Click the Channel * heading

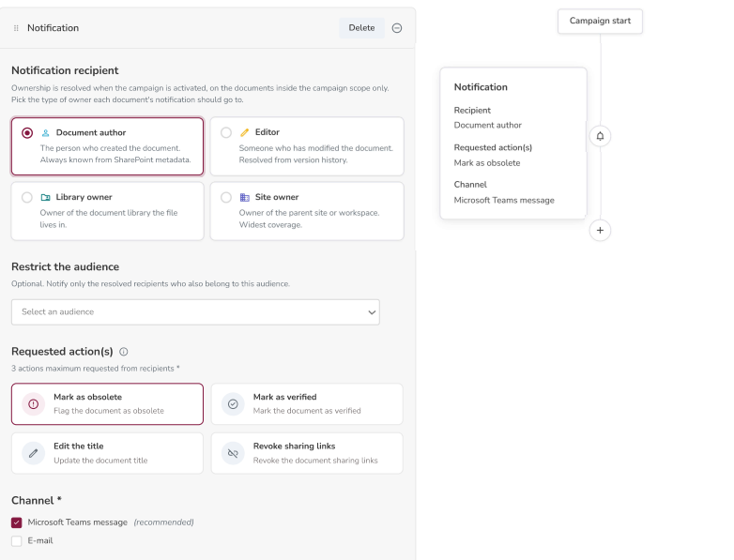click(x=37, y=501)
